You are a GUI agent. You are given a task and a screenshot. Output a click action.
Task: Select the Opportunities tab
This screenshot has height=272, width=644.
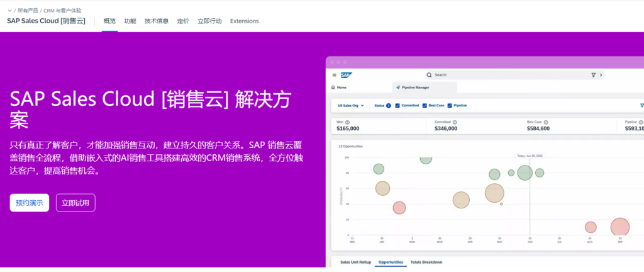click(391, 262)
